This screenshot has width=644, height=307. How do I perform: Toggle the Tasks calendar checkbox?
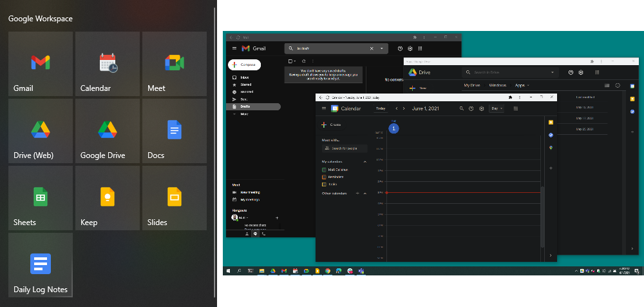[325, 184]
